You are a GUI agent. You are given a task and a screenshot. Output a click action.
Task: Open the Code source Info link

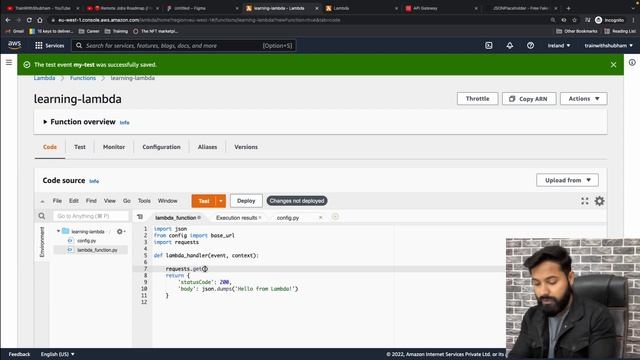pos(94,181)
